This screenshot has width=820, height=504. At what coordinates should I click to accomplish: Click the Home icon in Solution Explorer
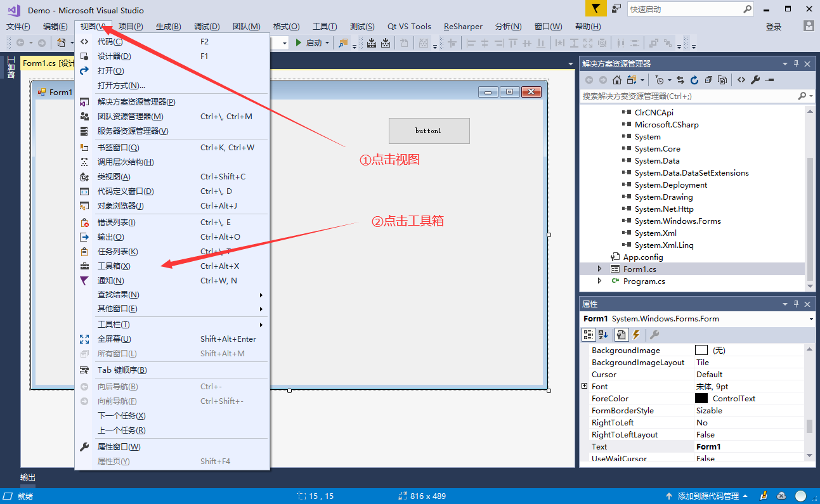coord(616,80)
